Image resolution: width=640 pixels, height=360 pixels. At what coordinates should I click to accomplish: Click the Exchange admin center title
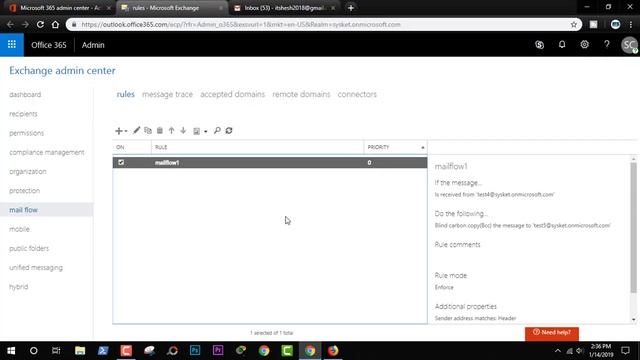click(x=62, y=71)
